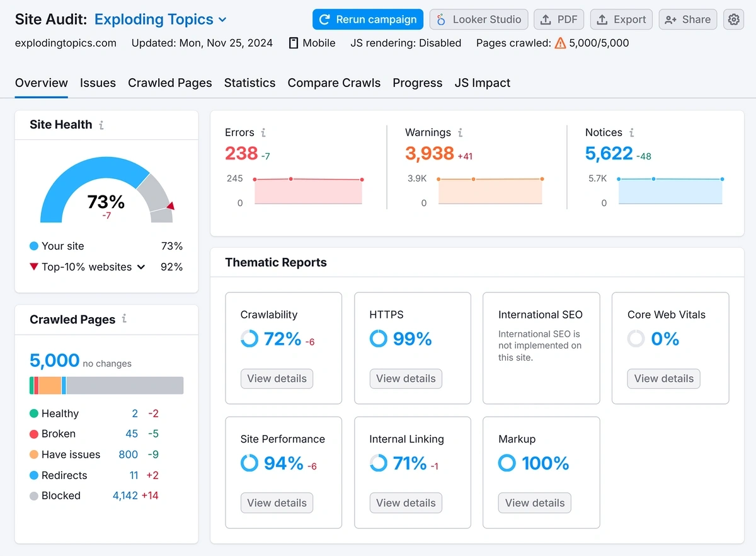Click the 3,938 warnings count
Image resolution: width=756 pixels, height=556 pixels.
430,153
